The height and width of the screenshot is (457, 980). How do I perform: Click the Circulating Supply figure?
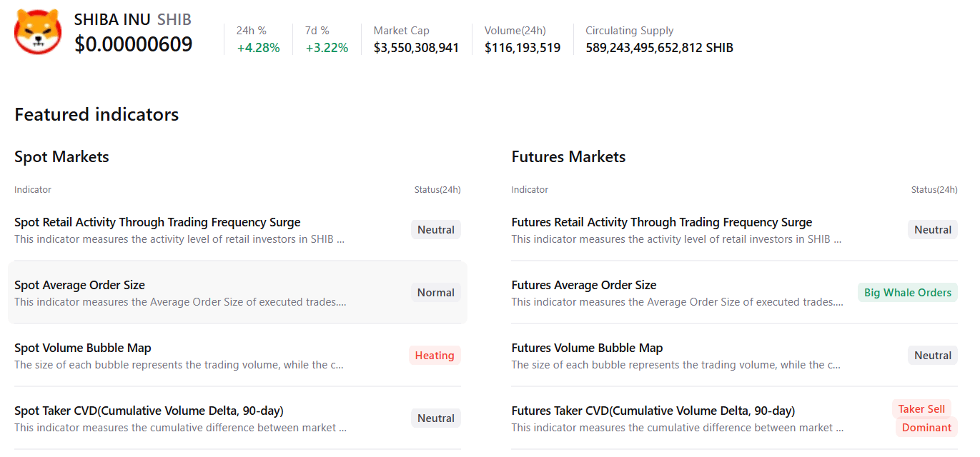659,48
